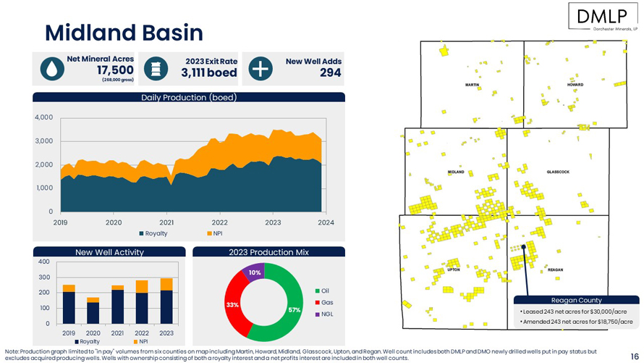Viewport: 644px width, 363px height.
Task: Click the 2020 bar in New Well Activity
Action: pos(93,310)
